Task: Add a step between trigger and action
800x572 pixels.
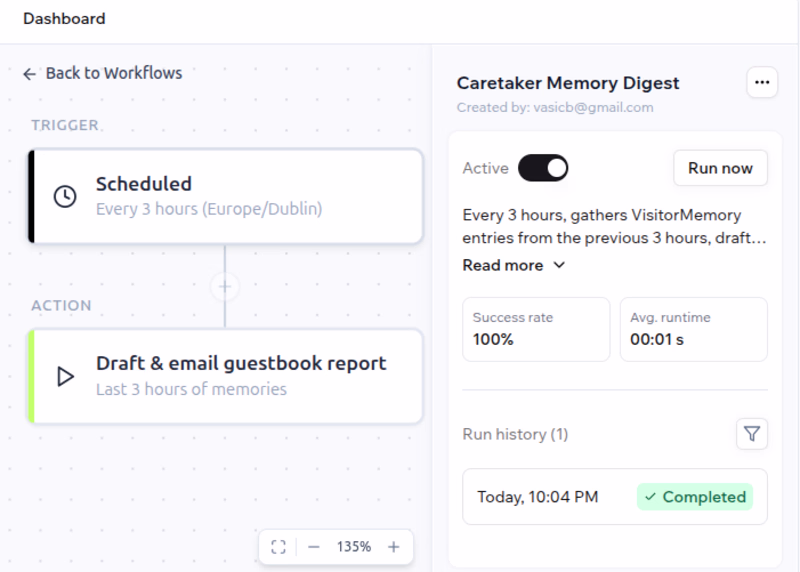Action: pos(225,286)
